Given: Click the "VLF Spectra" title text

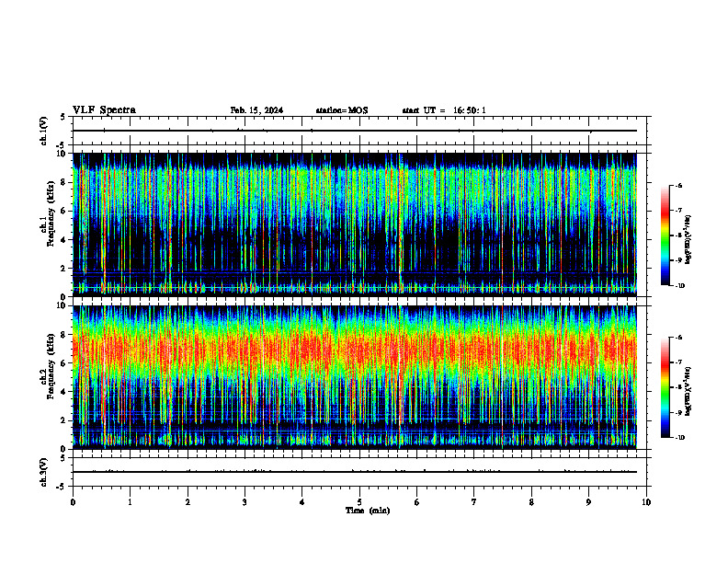Looking at the screenshot, I should pyautogui.click(x=104, y=110).
